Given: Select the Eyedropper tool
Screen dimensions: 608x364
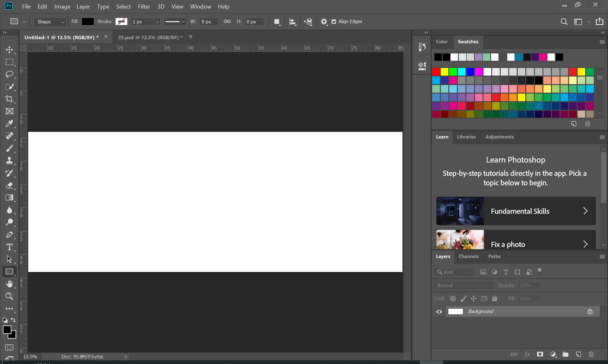Looking at the screenshot, I should pos(9,124).
